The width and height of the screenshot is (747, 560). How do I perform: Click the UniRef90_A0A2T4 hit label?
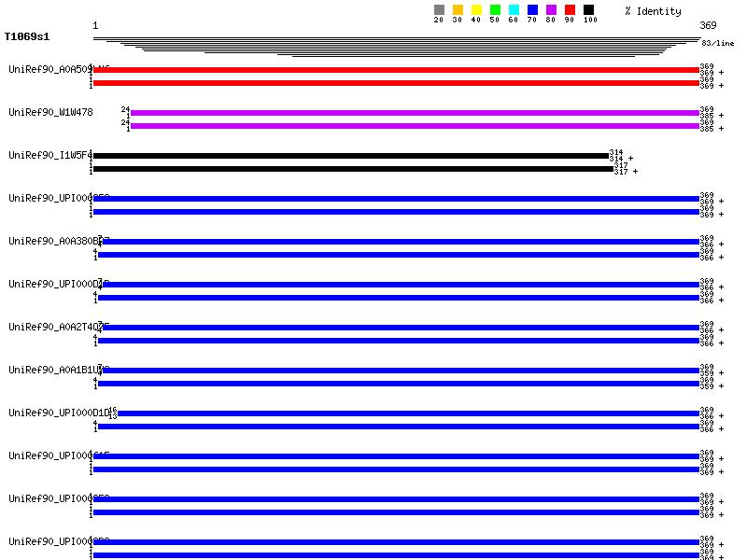[x=50, y=327]
